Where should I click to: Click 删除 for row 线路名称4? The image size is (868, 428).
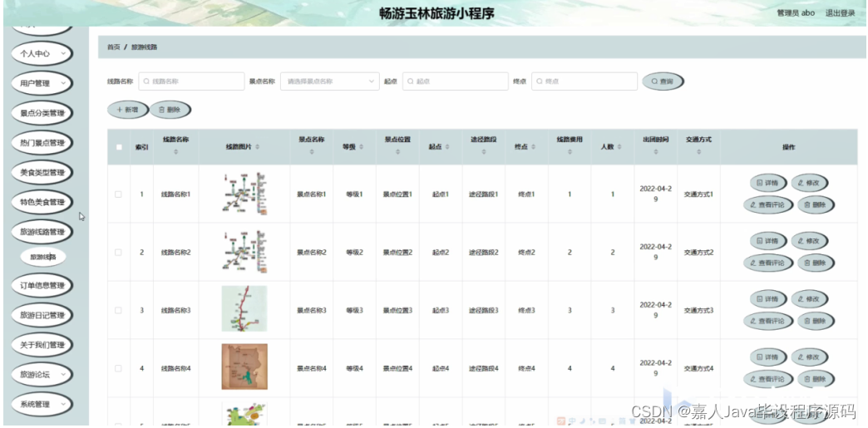click(x=816, y=379)
